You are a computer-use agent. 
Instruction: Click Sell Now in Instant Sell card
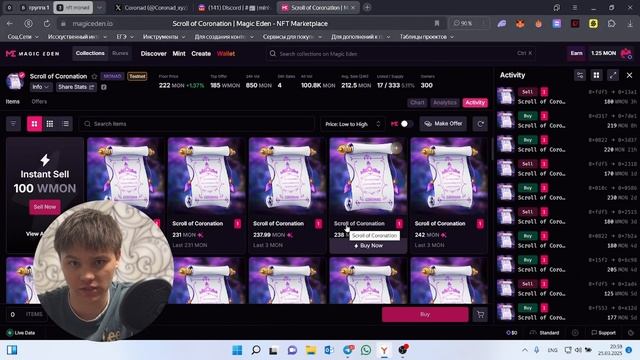(x=45, y=207)
